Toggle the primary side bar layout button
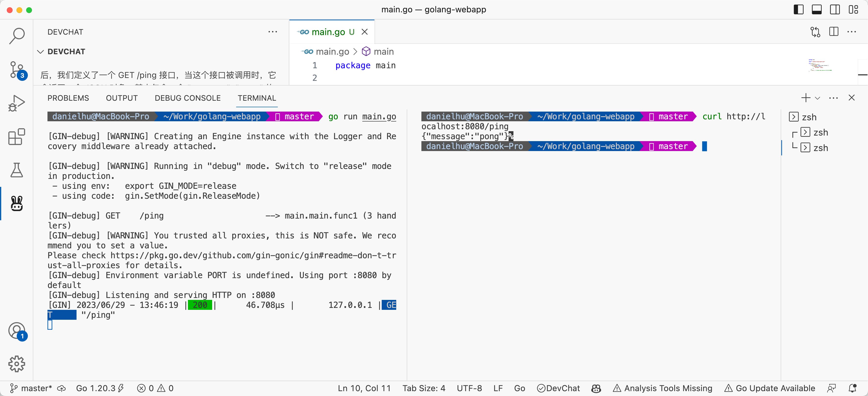Screen dimensions: 868x396 798,9
